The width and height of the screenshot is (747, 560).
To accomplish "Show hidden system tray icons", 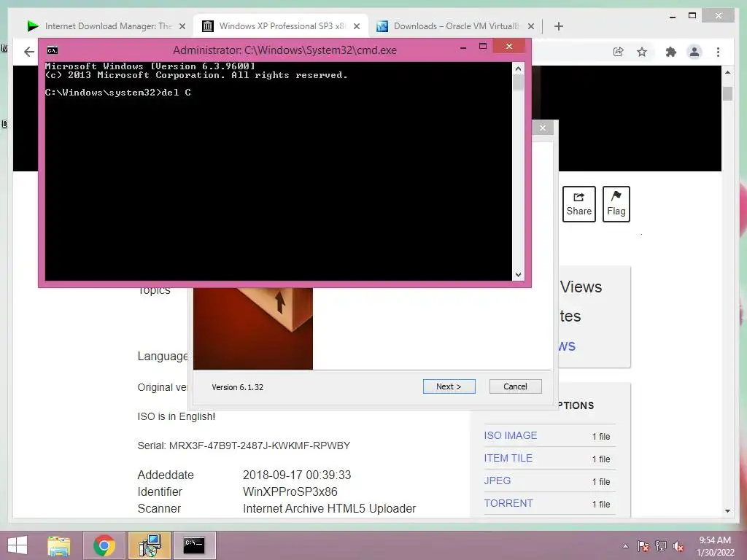I will coord(625,546).
